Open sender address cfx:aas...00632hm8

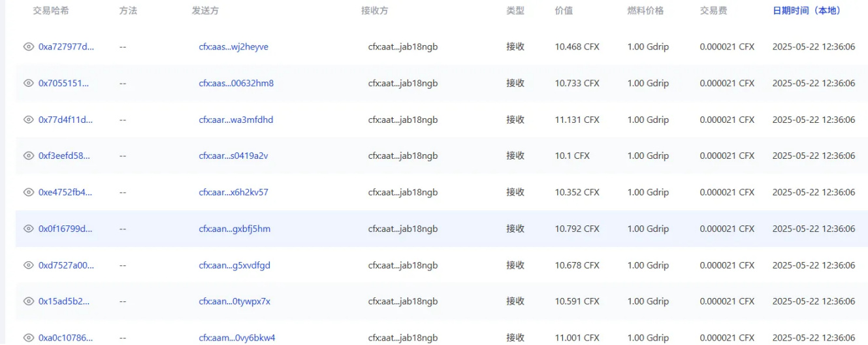coord(236,84)
